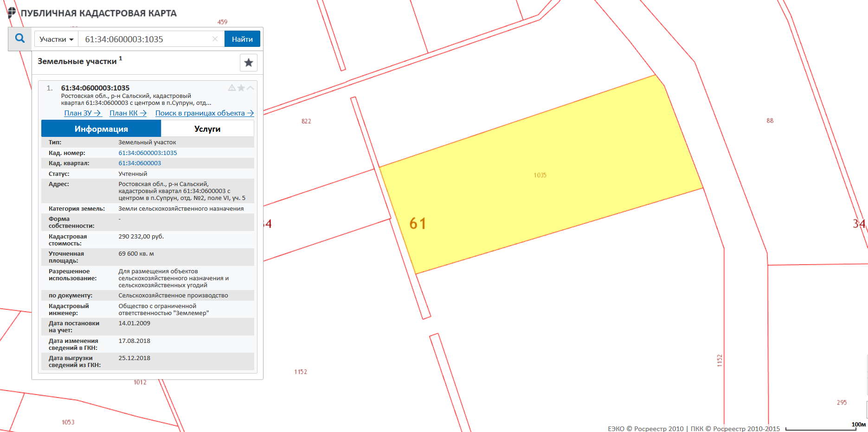Open the План КК link
The height and width of the screenshot is (432, 868).
(128, 113)
